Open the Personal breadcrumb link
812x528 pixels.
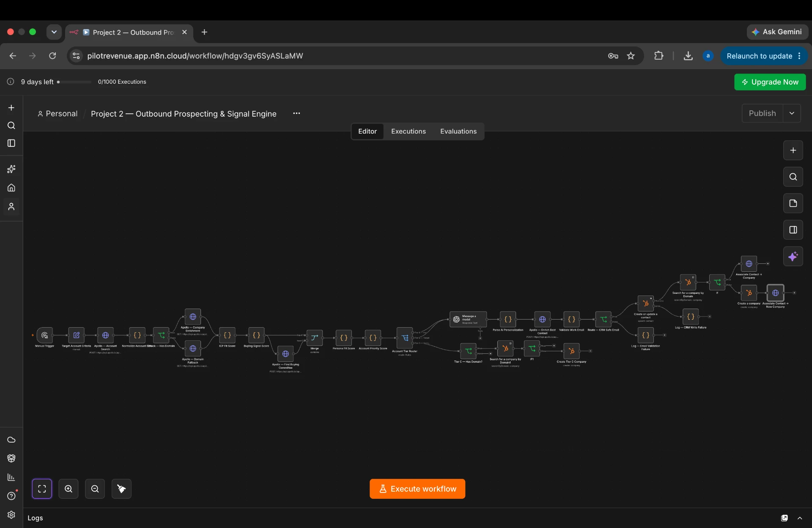coord(58,114)
